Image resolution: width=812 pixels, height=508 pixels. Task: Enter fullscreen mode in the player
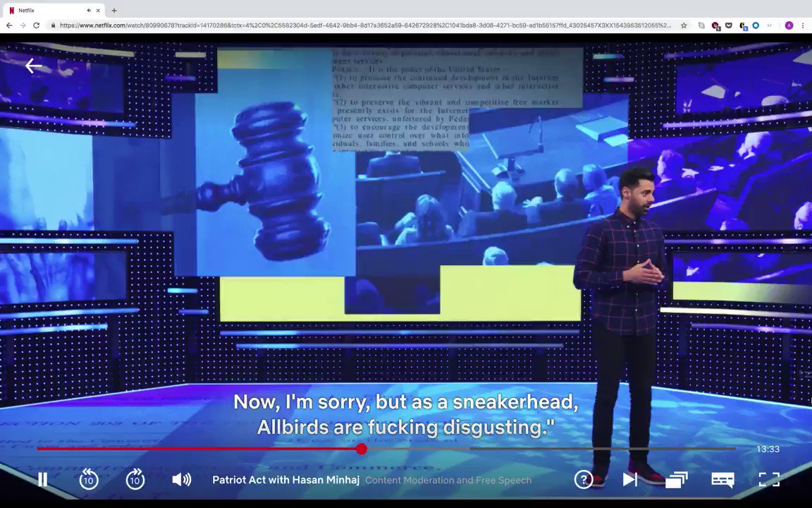click(x=769, y=480)
